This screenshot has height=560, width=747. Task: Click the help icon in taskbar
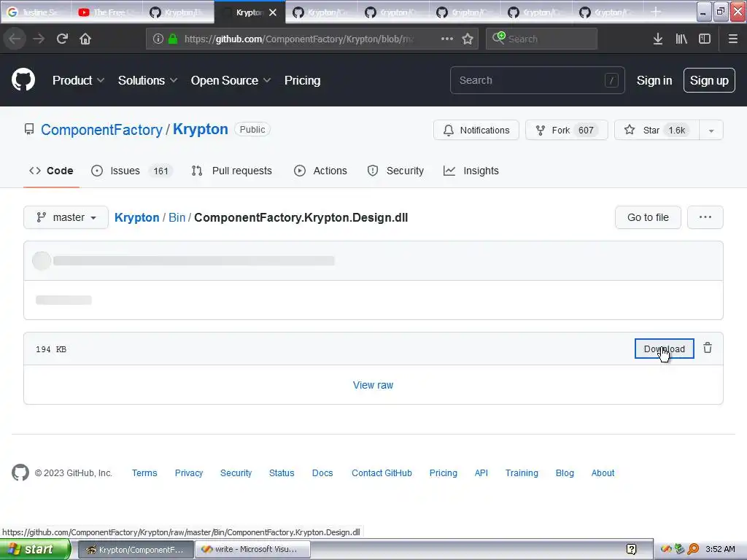pyautogui.click(x=631, y=549)
